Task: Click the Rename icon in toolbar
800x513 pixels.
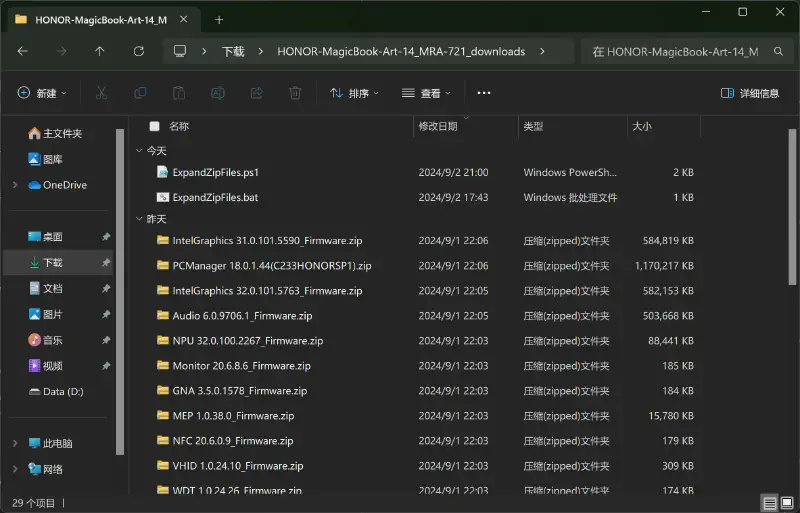Action: 217,93
